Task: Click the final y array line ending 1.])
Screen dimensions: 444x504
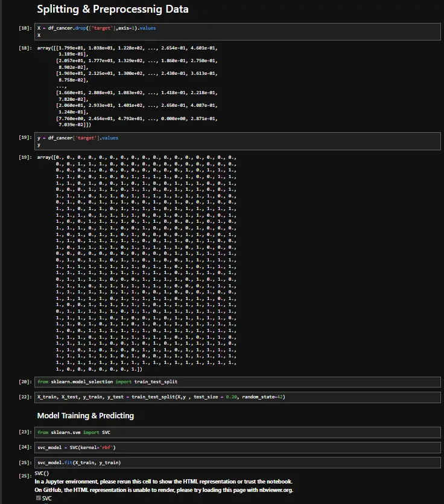Action: point(99,369)
